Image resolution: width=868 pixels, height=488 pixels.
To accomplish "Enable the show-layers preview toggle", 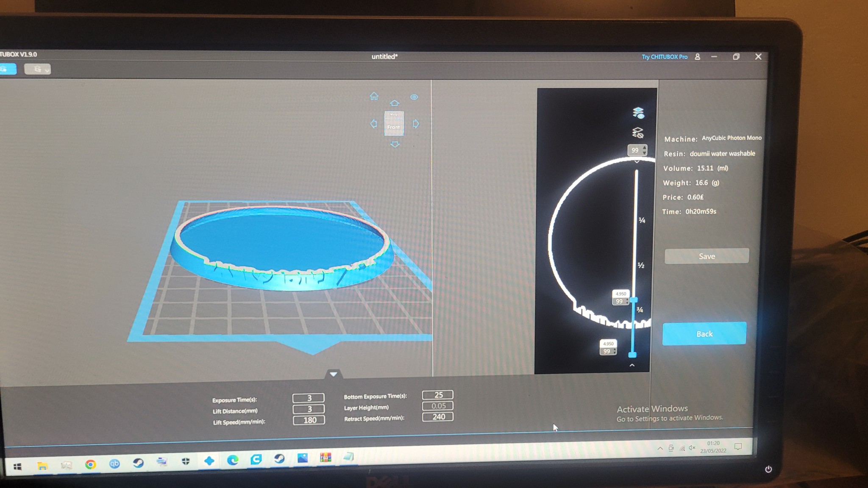I will [x=638, y=113].
